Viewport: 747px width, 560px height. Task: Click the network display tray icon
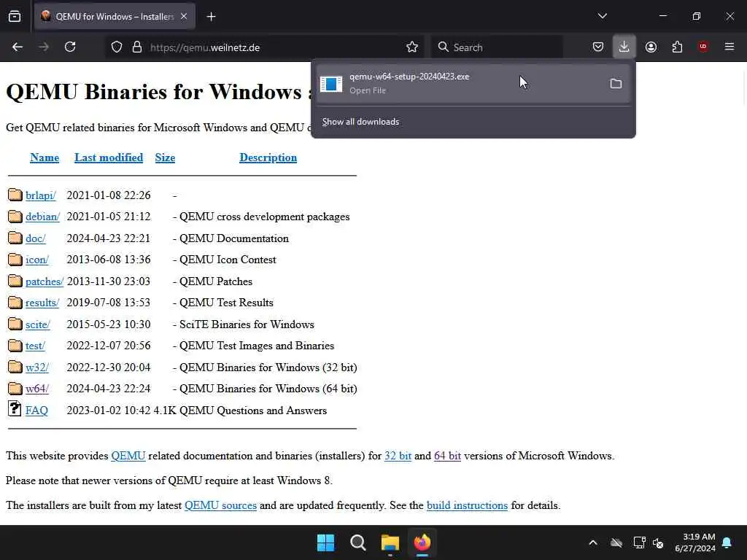639,542
